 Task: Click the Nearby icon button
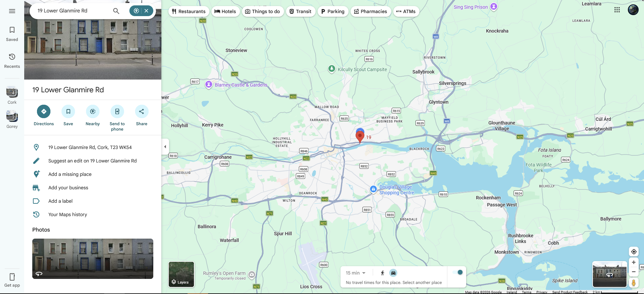point(93,111)
